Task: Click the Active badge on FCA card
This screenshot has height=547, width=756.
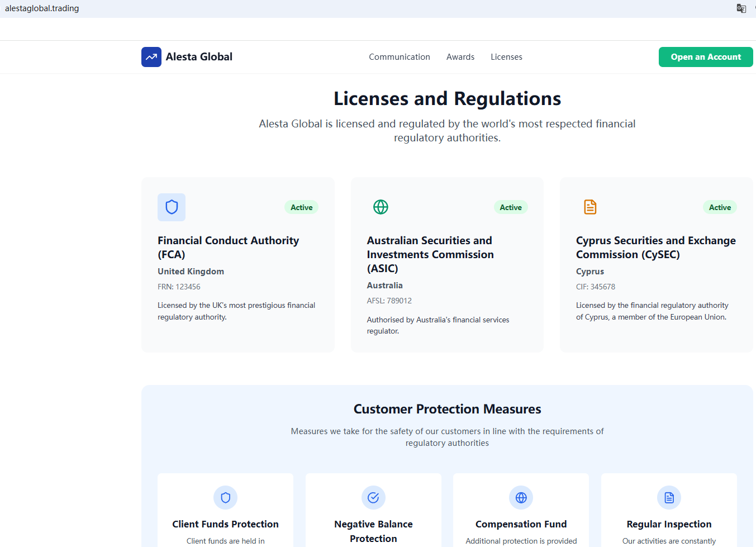Action: (x=301, y=207)
